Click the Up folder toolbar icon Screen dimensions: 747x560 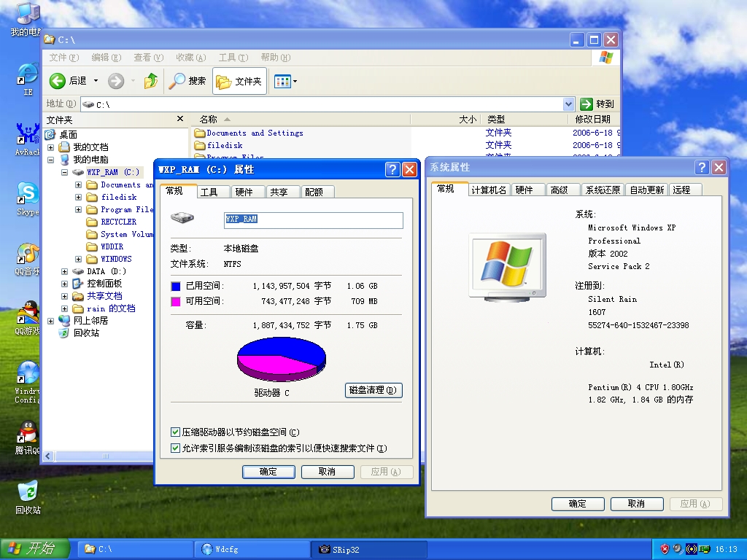151,81
